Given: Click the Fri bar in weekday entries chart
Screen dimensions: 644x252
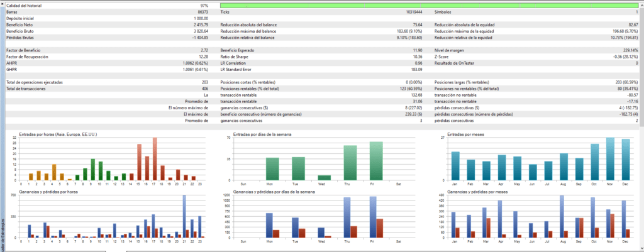Looking at the screenshot, I should click(376, 161).
